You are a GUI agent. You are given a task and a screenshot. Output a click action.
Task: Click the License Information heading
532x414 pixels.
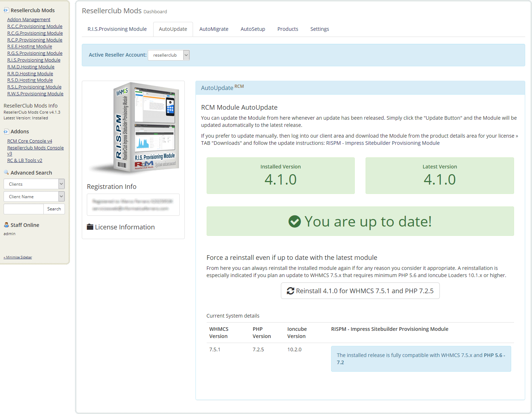(x=125, y=227)
